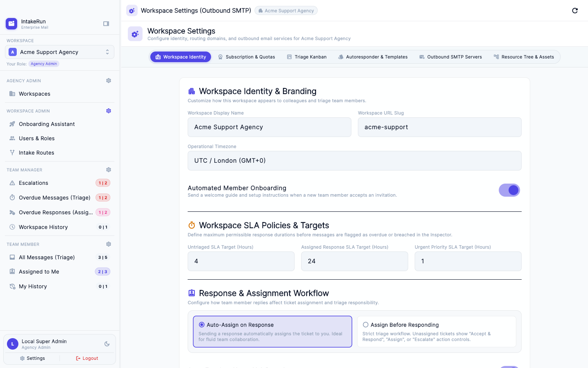The image size is (588, 368).
Task: Disable Automated Member Onboarding switch
Action: point(509,190)
